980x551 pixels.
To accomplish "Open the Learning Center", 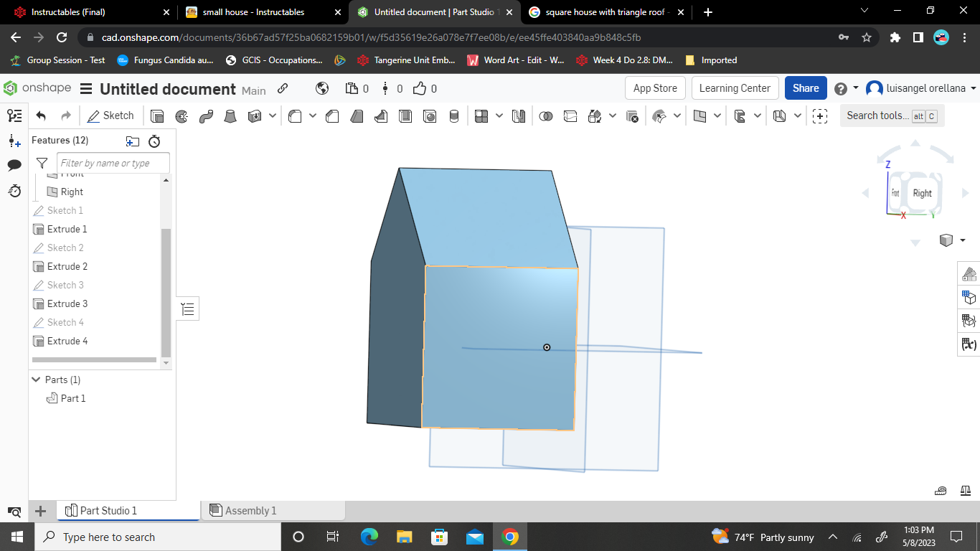I will point(735,88).
